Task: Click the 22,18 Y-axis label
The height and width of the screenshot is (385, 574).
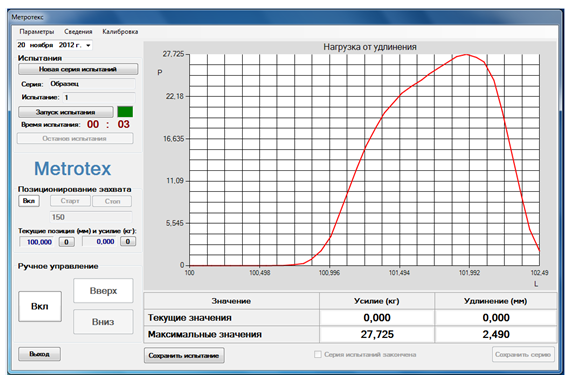Action: [175, 96]
